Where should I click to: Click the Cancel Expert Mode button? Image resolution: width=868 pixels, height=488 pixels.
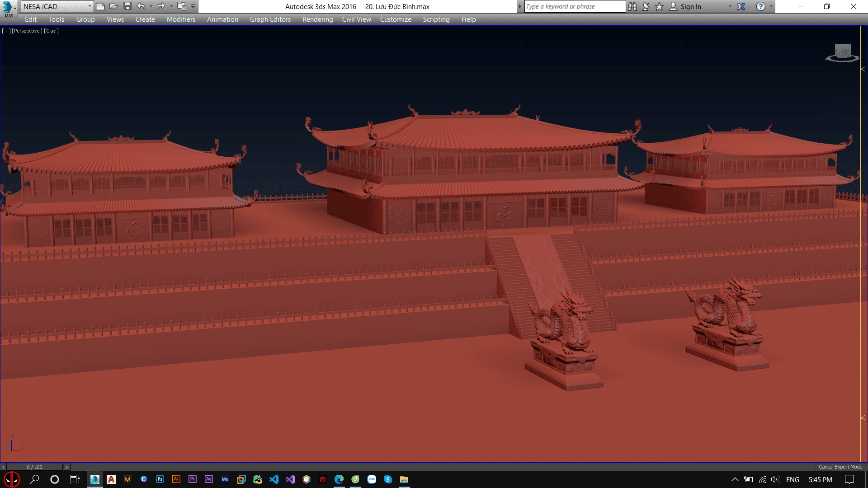840,467
